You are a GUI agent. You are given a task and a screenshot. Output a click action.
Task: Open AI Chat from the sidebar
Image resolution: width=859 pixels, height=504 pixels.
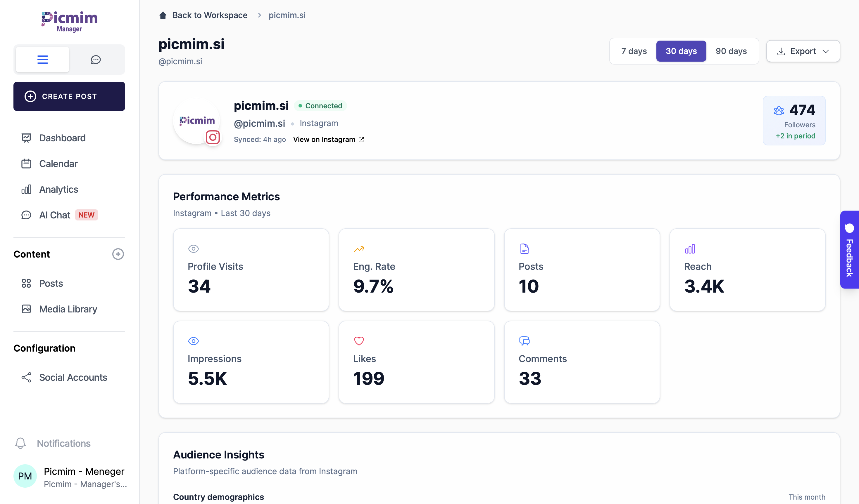point(54,215)
